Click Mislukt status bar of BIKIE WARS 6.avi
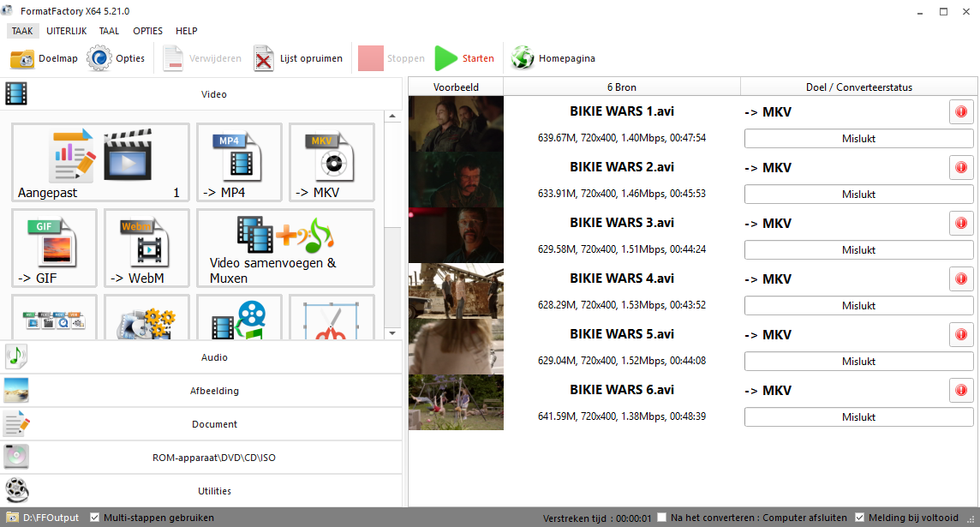The image size is (980, 527). pos(858,417)
